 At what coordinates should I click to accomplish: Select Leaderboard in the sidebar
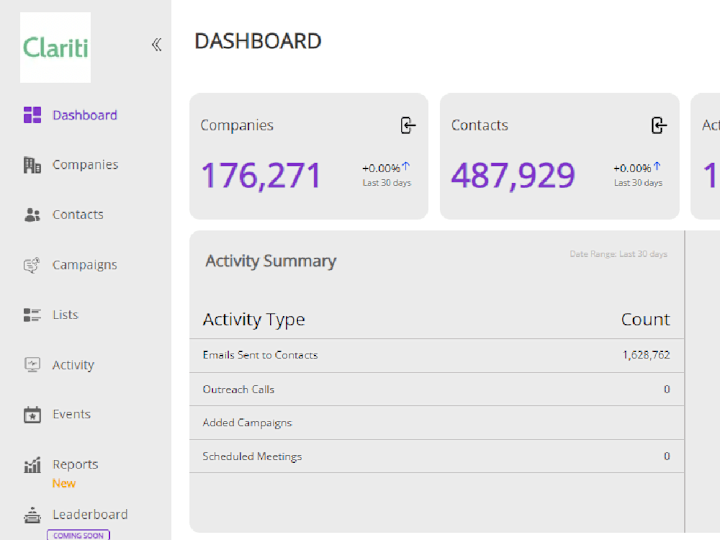(90, 514)
